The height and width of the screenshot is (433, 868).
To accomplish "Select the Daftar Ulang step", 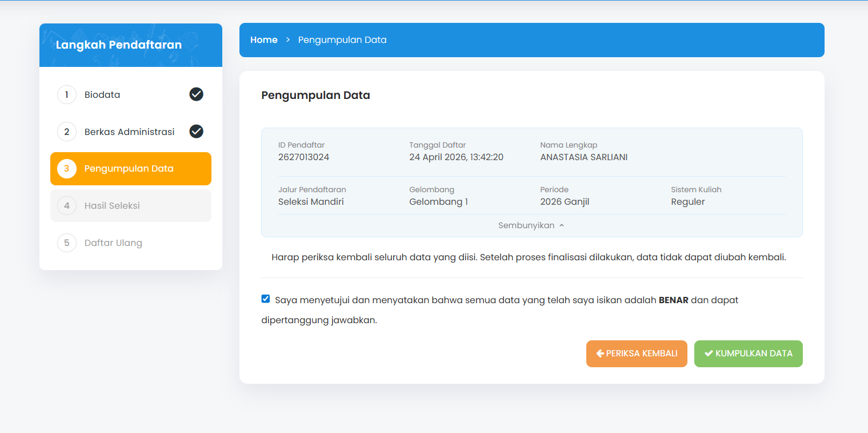I will click(113, 243).
